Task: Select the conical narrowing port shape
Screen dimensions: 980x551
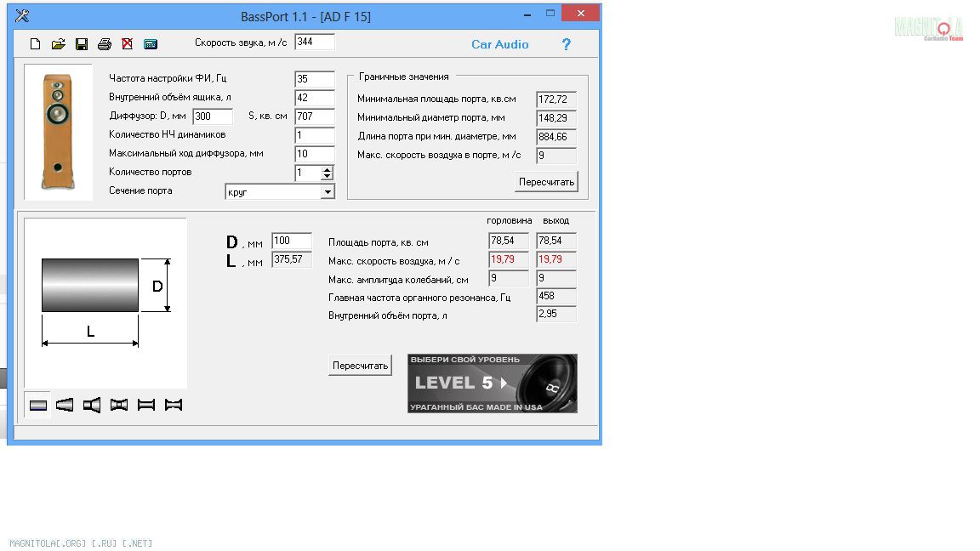Action: pyautogui.click(x=65, y=405)
